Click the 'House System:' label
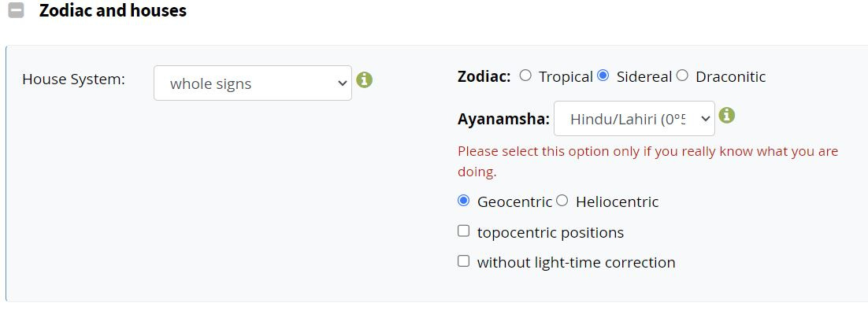Viewport: 868px width, 314px height. coord(73,79)
